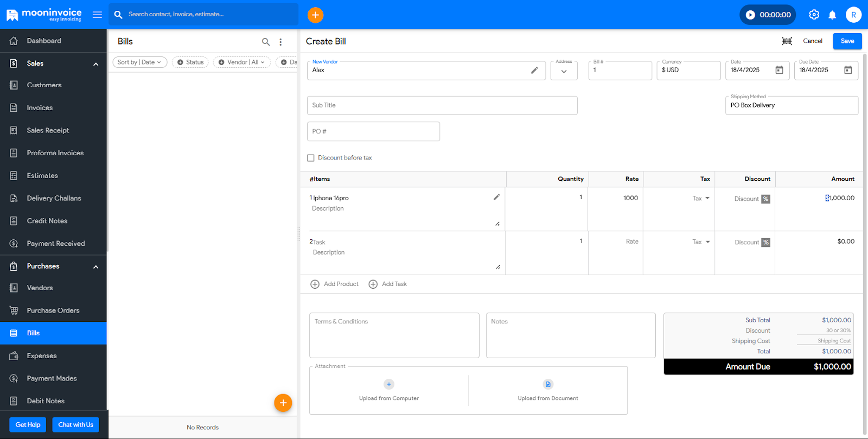Click the orange quick-add plus icon in header
Viewport: 868px width, 439px height.
tap(315, 15)
